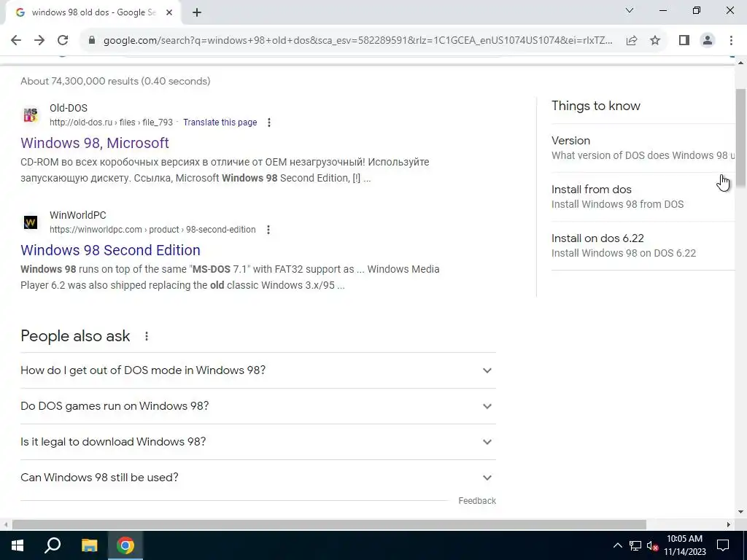The width and height of the screenshot is (747, 560).
Task: Open a new tab with plus button
Action: coord(197,12)
